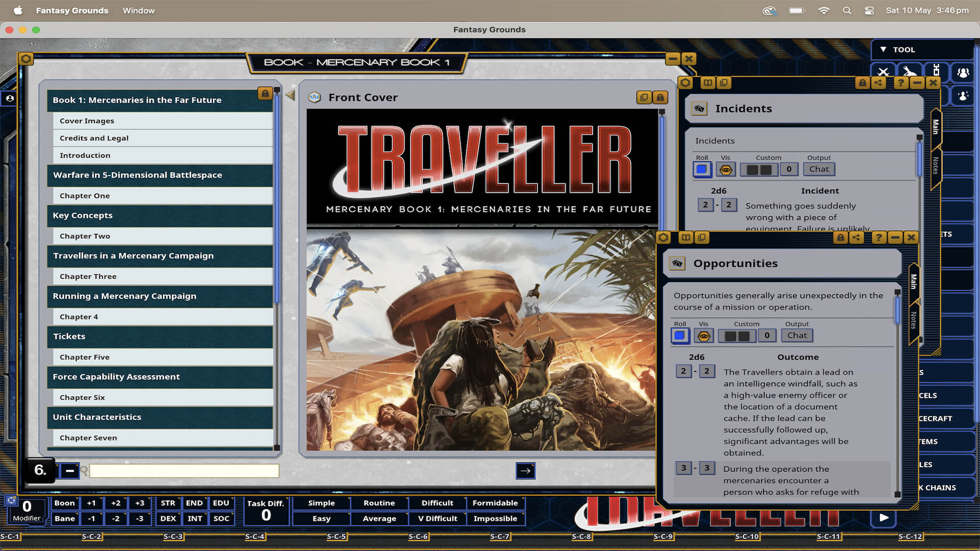
Task: Click the blue Roll die icon under Opportunities
Action: (x=680, y=336)
